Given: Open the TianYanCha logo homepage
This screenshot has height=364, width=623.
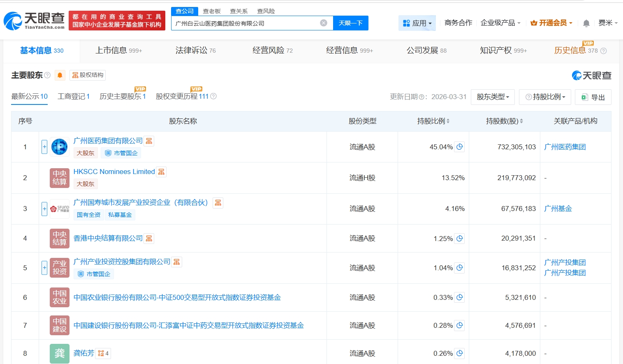Looking at the screenshot, I should pyautogui.click(x=34, y=21).
